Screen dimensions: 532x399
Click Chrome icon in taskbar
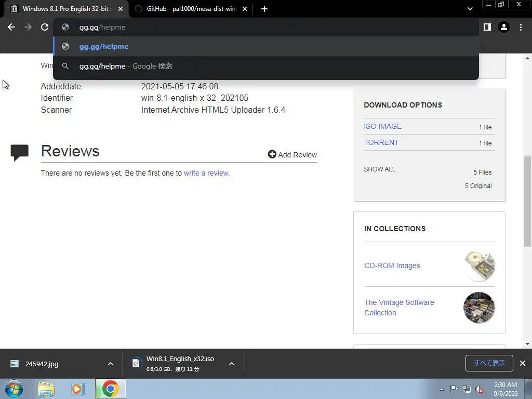click(111, 389)
